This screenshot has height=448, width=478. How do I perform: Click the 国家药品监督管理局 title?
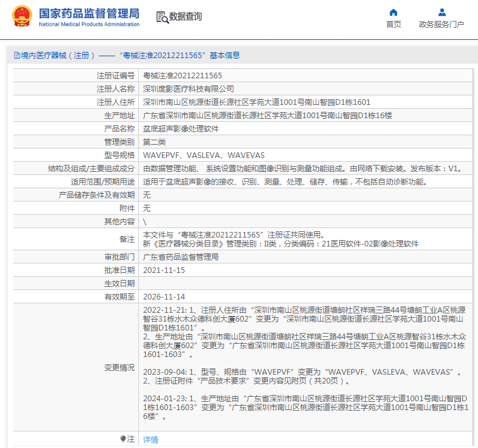89,13
